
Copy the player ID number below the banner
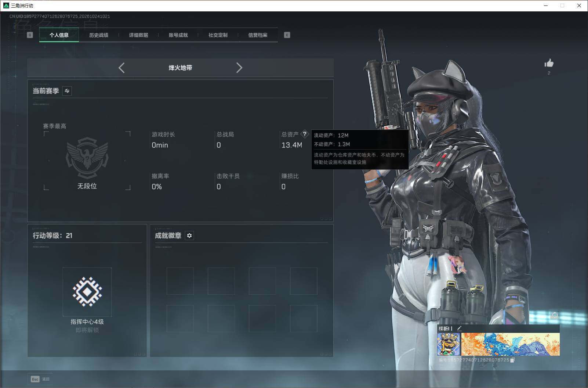tap(513, 360)
